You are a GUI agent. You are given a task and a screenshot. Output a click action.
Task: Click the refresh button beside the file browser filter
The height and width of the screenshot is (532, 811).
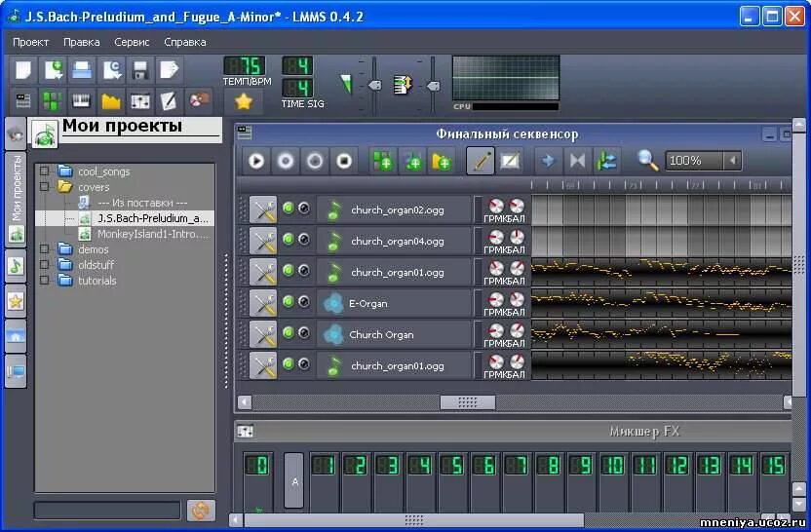[201, 511]
